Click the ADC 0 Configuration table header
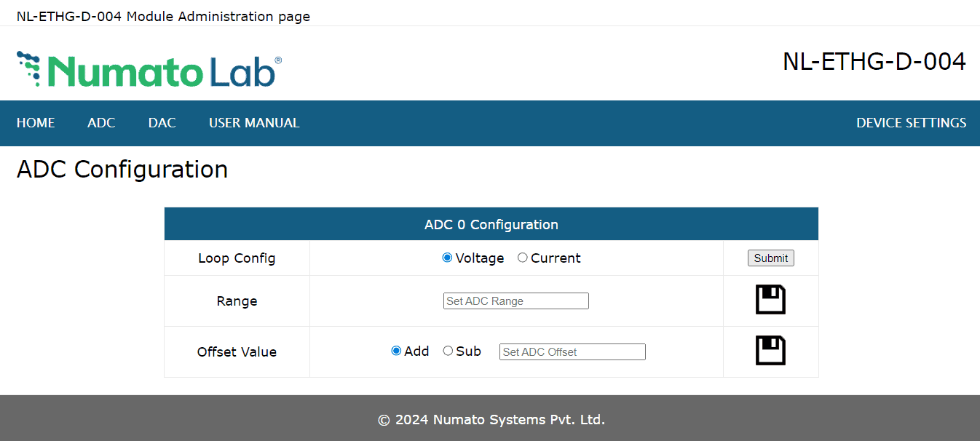This screenshot has height=441, width=980. tap(491, 225)
